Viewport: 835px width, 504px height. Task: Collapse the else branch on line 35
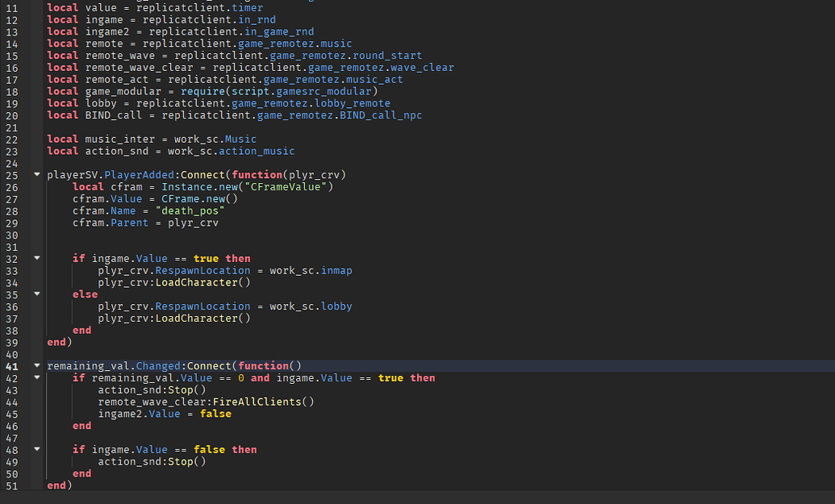pyautogui.click(x=35, y=294)
